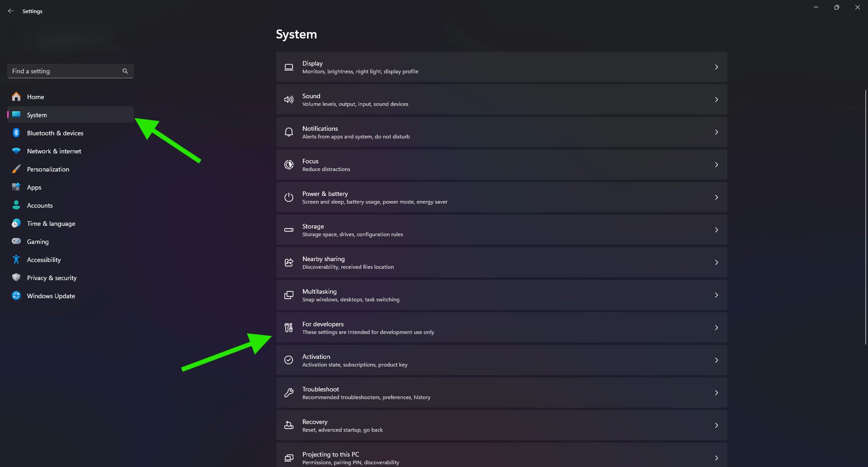This screenshot has width=868, height=467.
Task: Click the Focus target icon
Action: pyautogui.click(x=289, y=165)
